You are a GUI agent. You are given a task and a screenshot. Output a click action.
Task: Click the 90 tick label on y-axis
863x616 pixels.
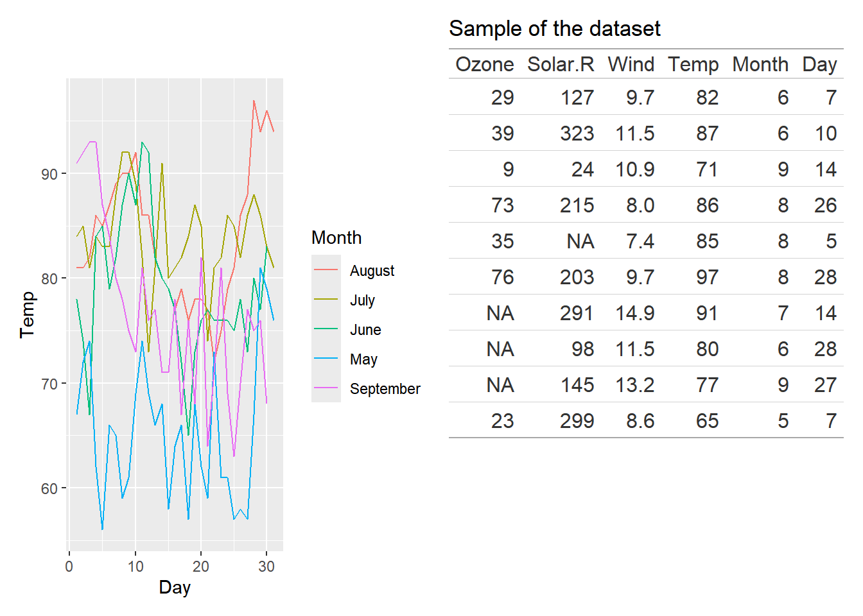point(49,174)
